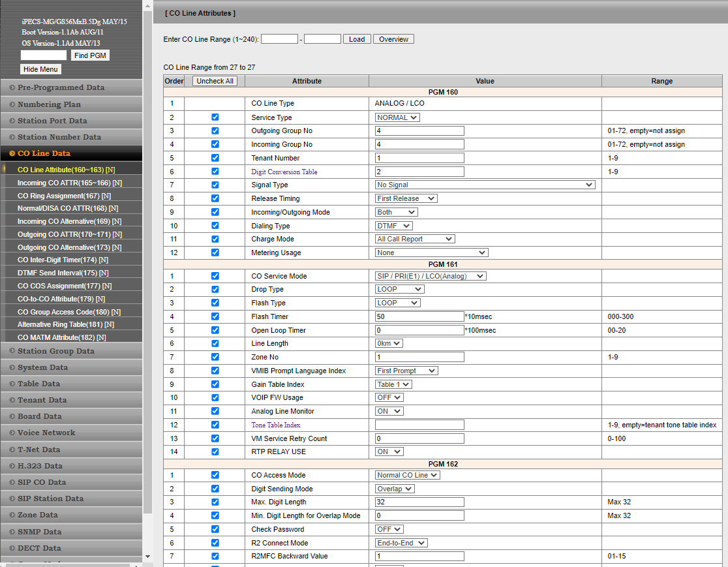Toggle the Analog Line Monitor checkbox
The image size is (728, 567).
point(215,411)
